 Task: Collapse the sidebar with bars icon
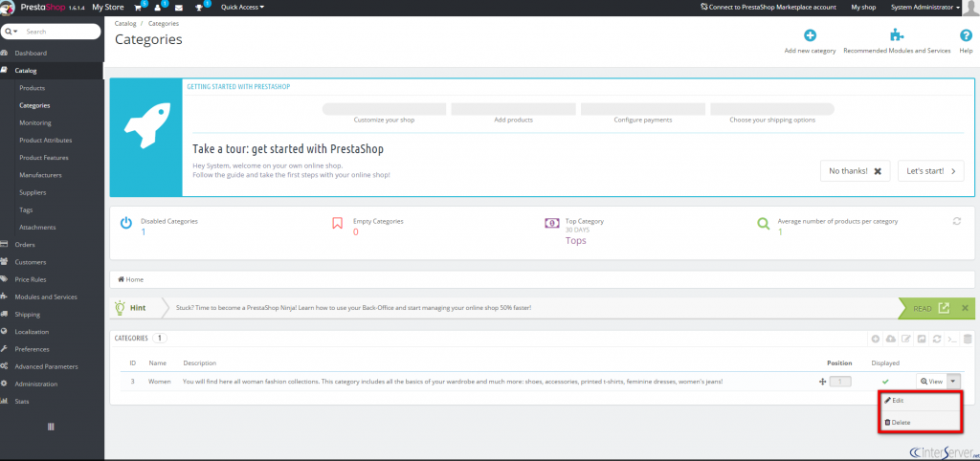point(52,427)
